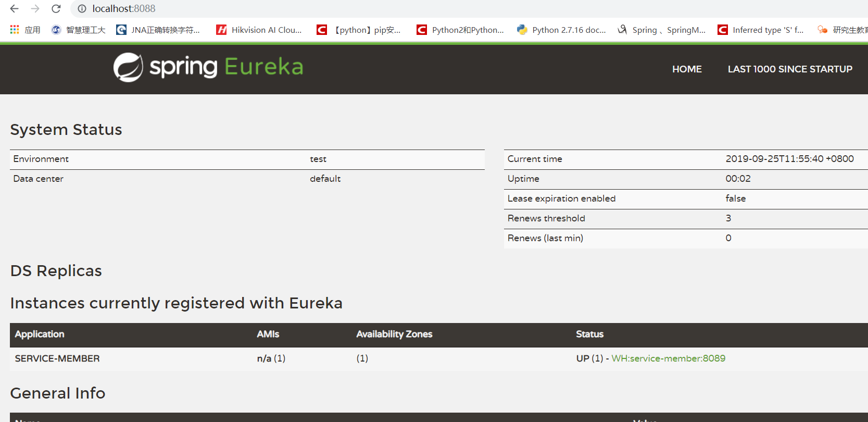
Task: Click the Spring Eureka logo
Action: [x=208, y=67]
